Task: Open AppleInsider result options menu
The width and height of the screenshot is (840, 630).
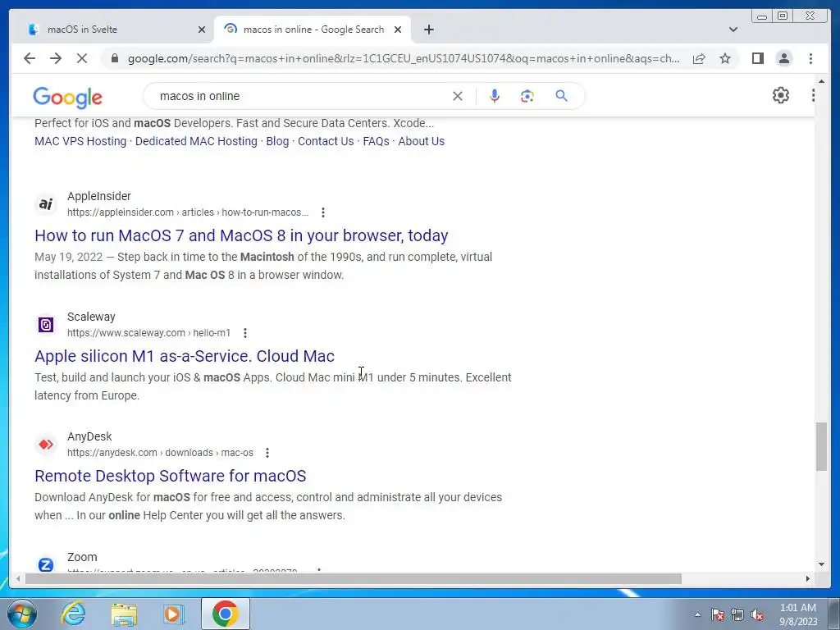Action: pyautogui.click(x=323, y=212)
